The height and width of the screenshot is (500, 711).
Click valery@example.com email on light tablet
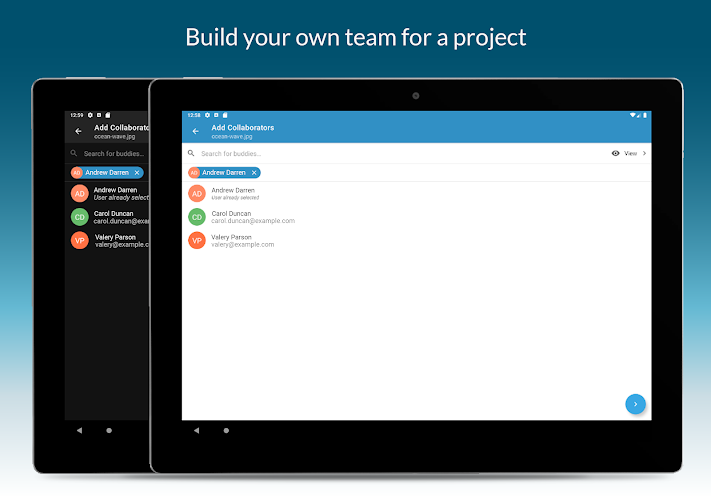(243, 244)
